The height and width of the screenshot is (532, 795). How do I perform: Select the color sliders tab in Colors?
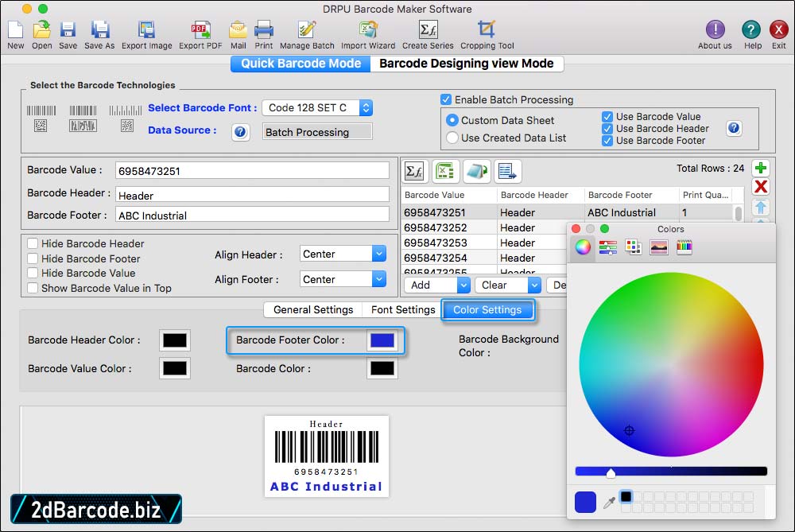(608, 247)
